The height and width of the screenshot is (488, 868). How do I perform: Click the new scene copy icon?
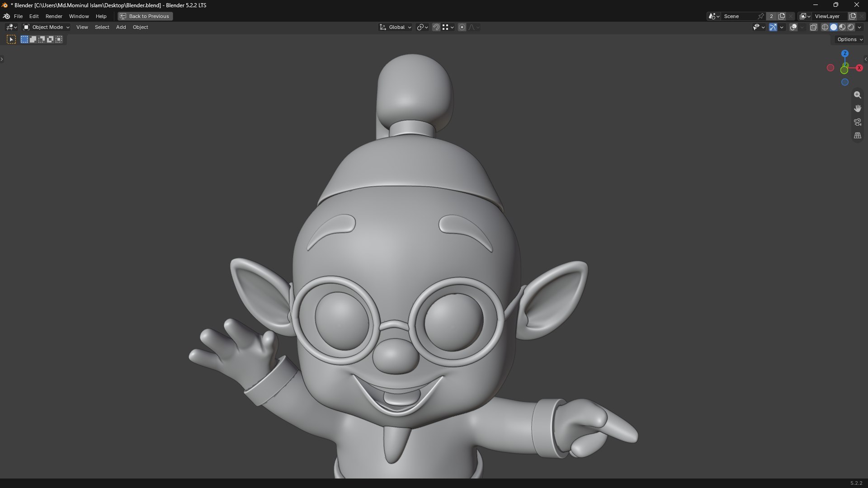point(782,16)
